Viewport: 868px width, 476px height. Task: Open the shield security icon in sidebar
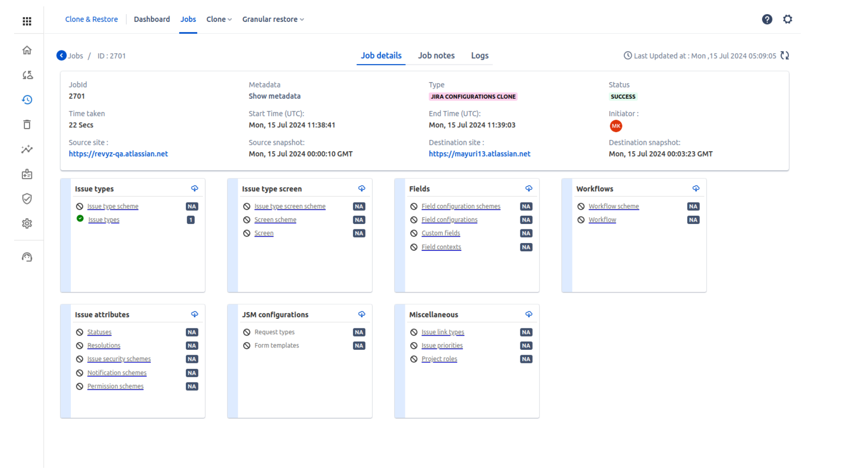tap(27, 198)
